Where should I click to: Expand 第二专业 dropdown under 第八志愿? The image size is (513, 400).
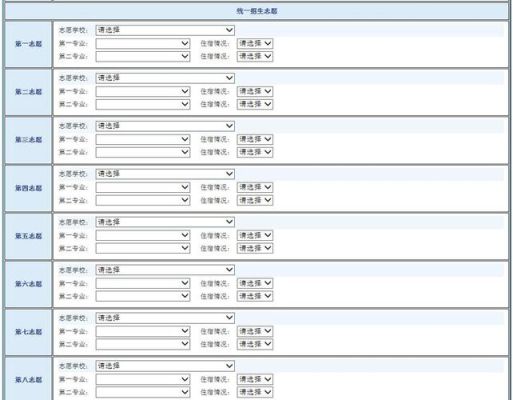tap(143, 392)
